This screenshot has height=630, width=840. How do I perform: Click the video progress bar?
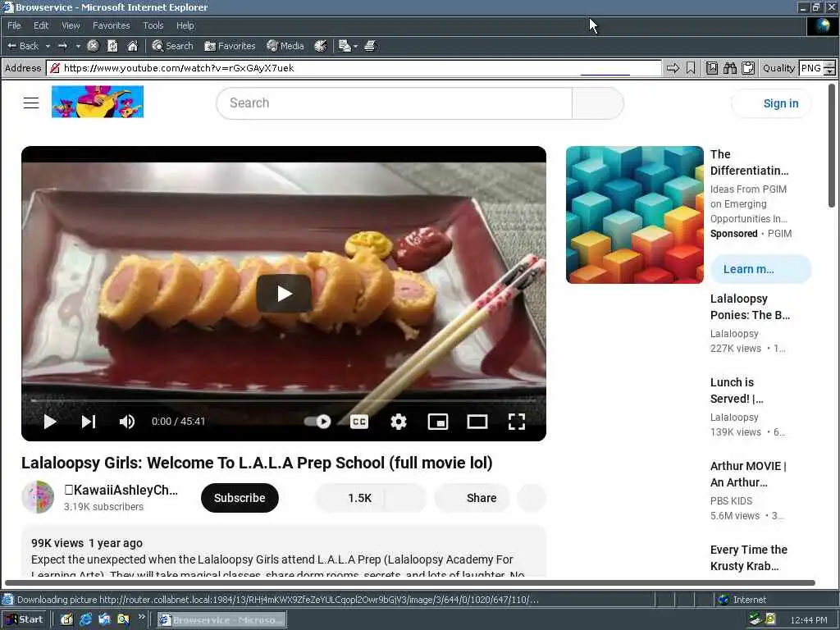[x=283, y=400]
